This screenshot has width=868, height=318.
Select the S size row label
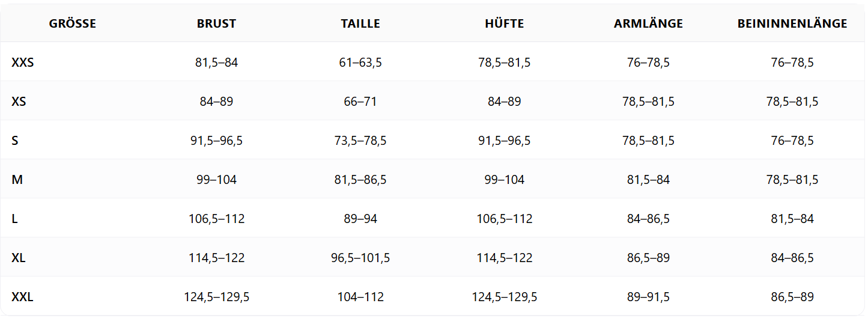coord(15,141)
